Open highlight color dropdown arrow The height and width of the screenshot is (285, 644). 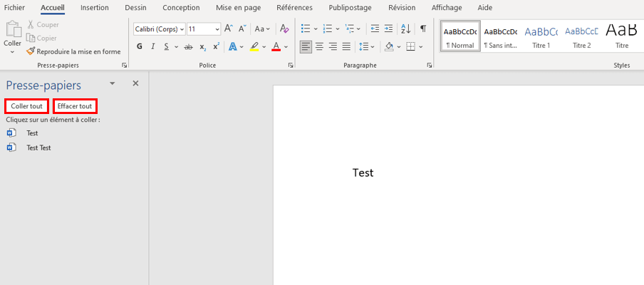[x=264, y=47]
